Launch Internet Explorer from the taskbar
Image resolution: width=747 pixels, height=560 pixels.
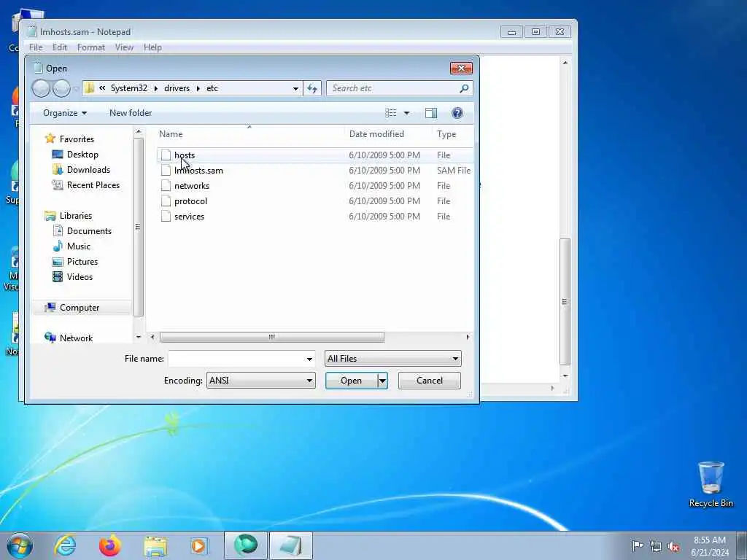pos(65,545)
